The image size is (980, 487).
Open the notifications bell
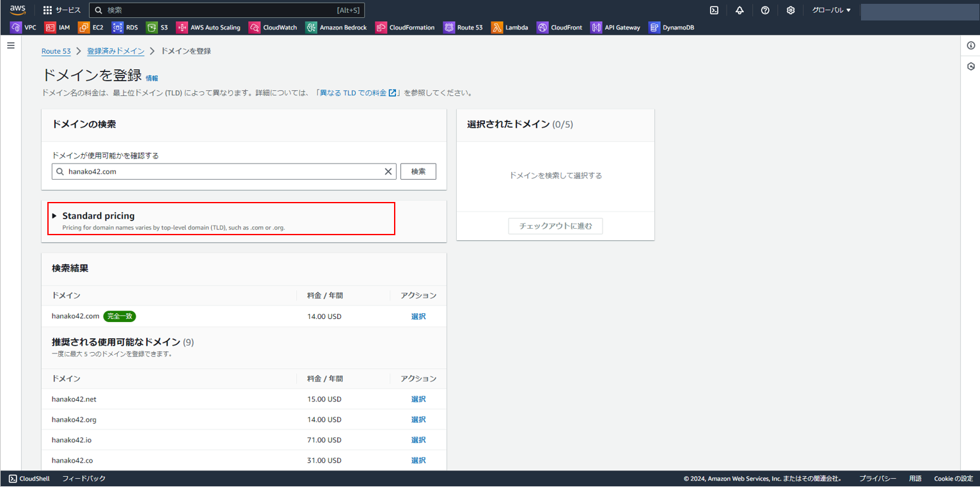(x=739, y=10)
